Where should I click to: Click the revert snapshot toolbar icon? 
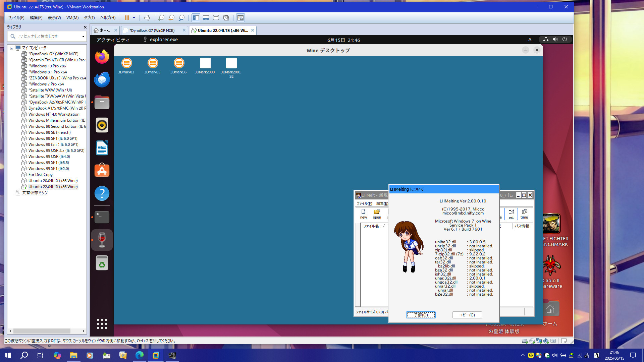(x=171, y=18)
